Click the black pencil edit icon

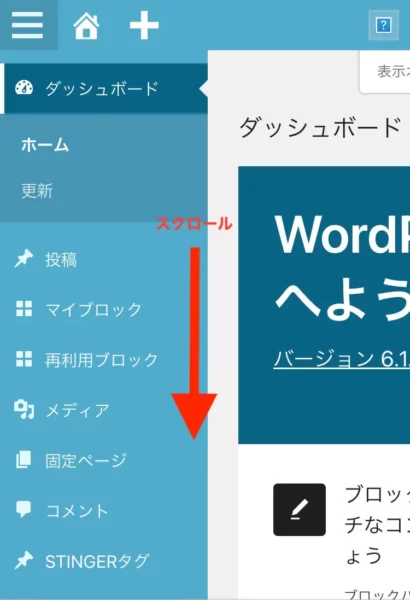tap(299, 510)
